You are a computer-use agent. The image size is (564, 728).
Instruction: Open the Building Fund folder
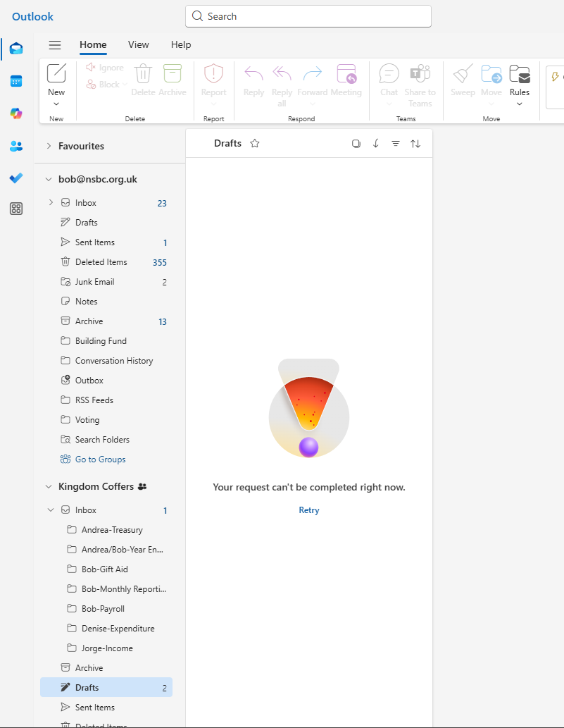[x=106, y=341]
